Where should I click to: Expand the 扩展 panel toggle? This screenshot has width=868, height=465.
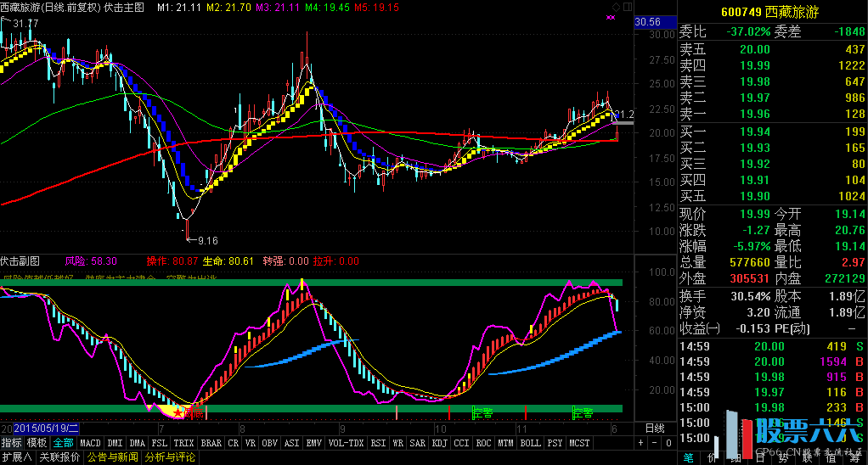coord(17,457)
